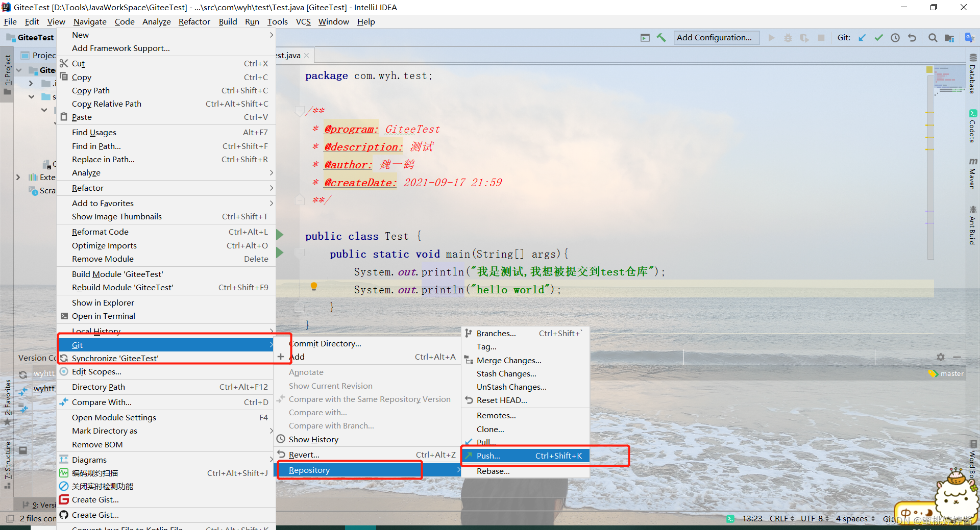Screen dimensions: 980x530
Task: Open the Maven tool window
Action: (x=973, y=174)
